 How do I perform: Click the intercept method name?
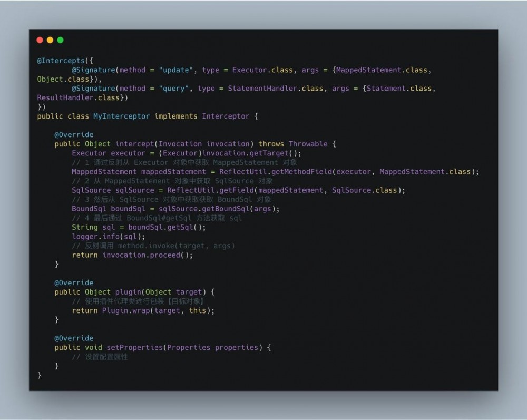(134, 144)
